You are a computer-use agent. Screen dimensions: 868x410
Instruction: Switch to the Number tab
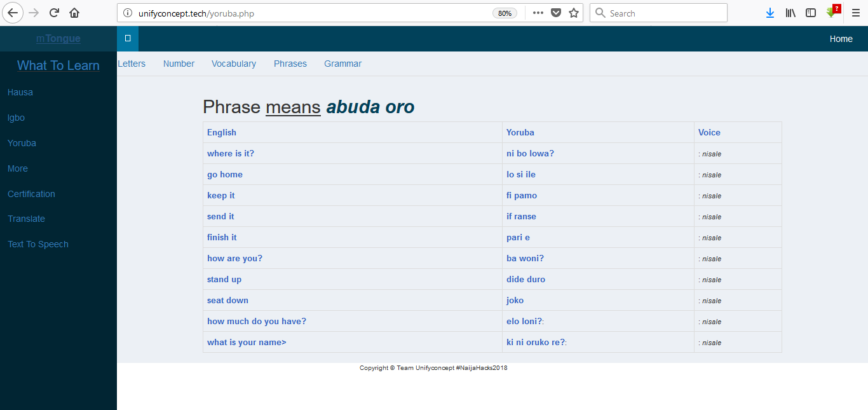pyautogui.click(x=179, y=64)
